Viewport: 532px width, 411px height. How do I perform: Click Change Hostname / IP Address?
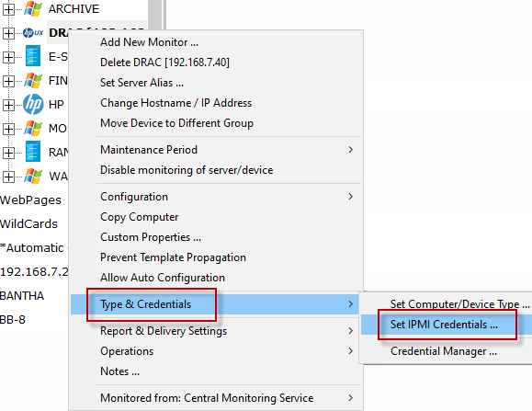[x=175, y=103]
